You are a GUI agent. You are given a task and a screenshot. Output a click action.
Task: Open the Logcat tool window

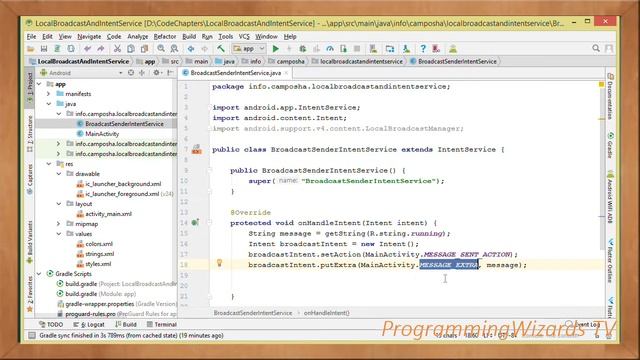click(89, 324)
